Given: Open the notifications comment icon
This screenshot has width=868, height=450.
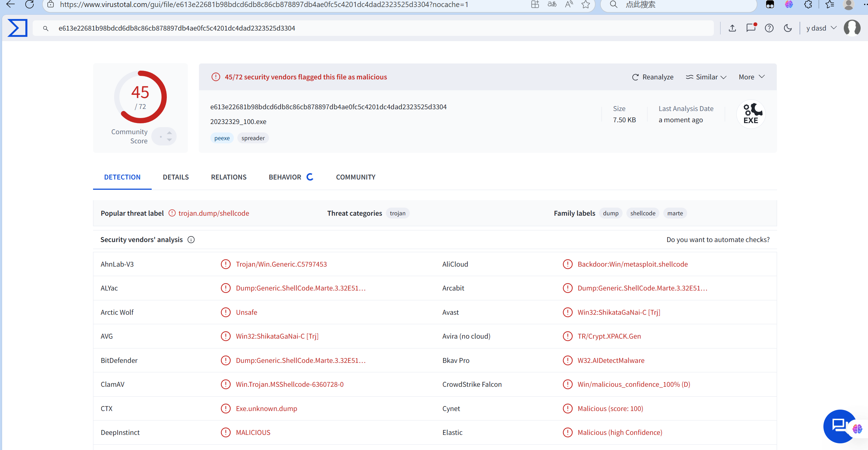Looking at the screenshot, I should point(751,28).
